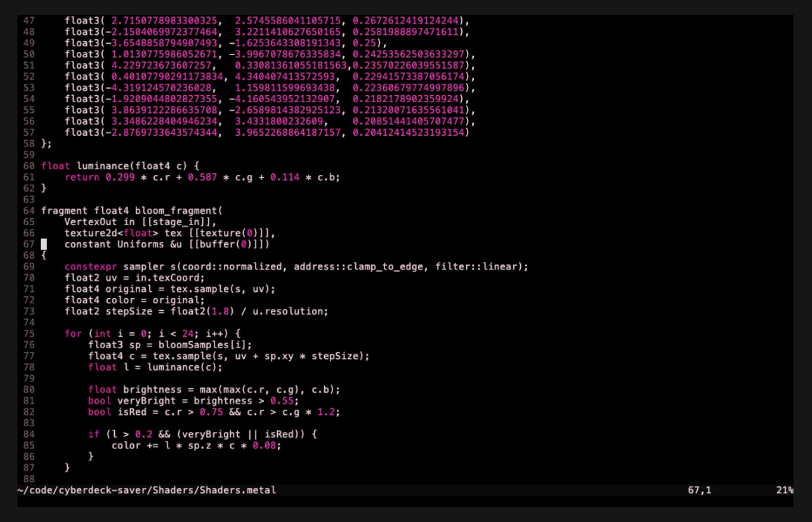Click the value "3.4331800232609" on line 56
This screenshot has height=522, width=812.
click(278, 121)
